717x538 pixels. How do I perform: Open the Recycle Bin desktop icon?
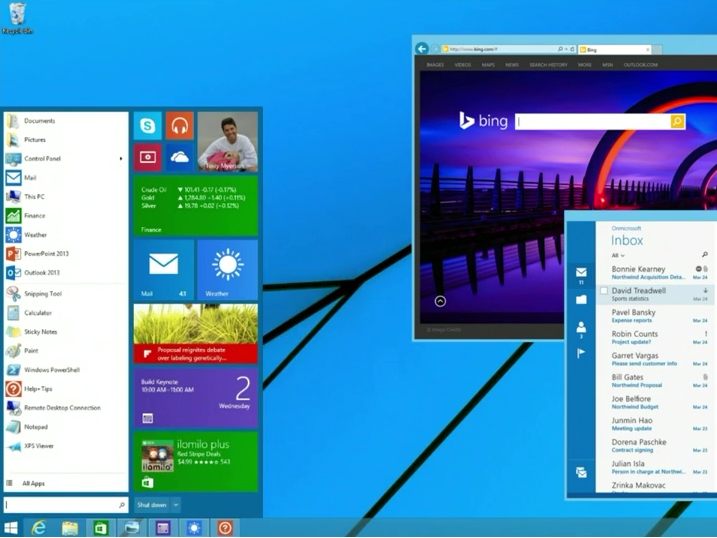coord(17,18)
